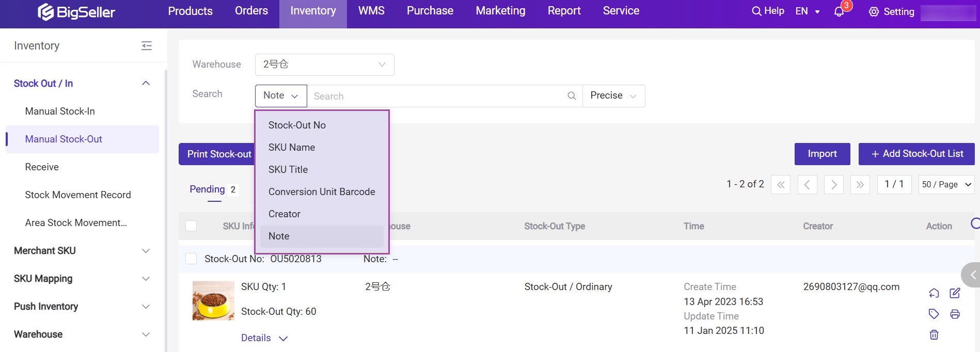The width and height of the screenshot is (980, 352).
Task: Change the 50 / Page size dropdown
Action: [x=946, y=184]
